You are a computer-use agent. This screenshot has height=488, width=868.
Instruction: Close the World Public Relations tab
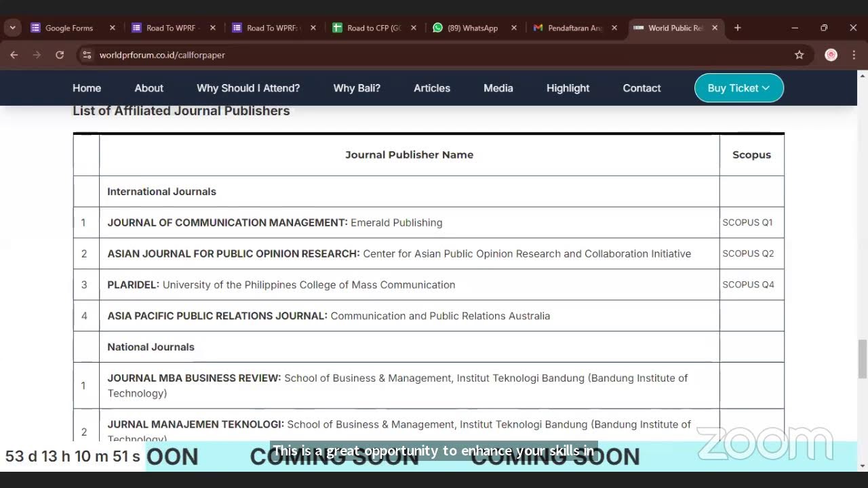coord(715,28)
